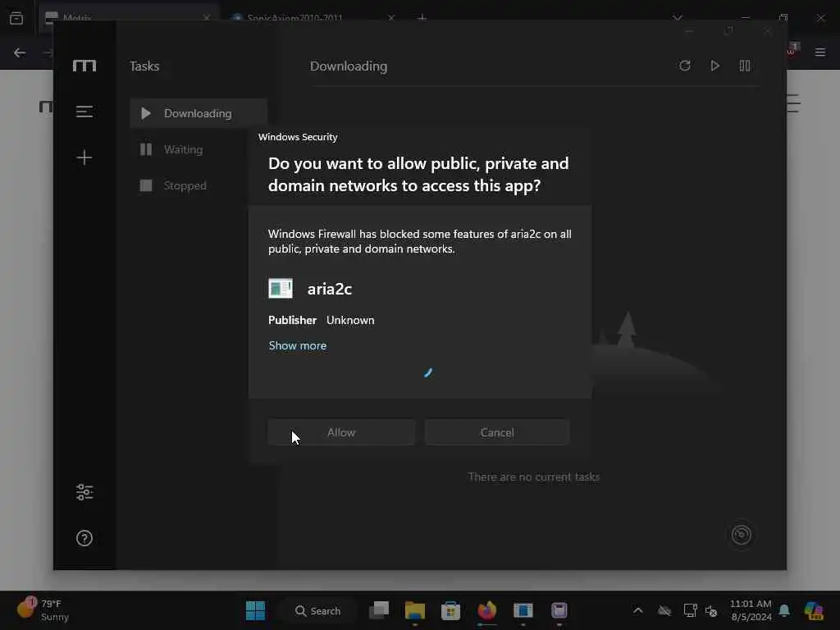The width and height of the screenshot is (840, 630).
Task: Click browser back arrow button
Action: pos(20,52)
